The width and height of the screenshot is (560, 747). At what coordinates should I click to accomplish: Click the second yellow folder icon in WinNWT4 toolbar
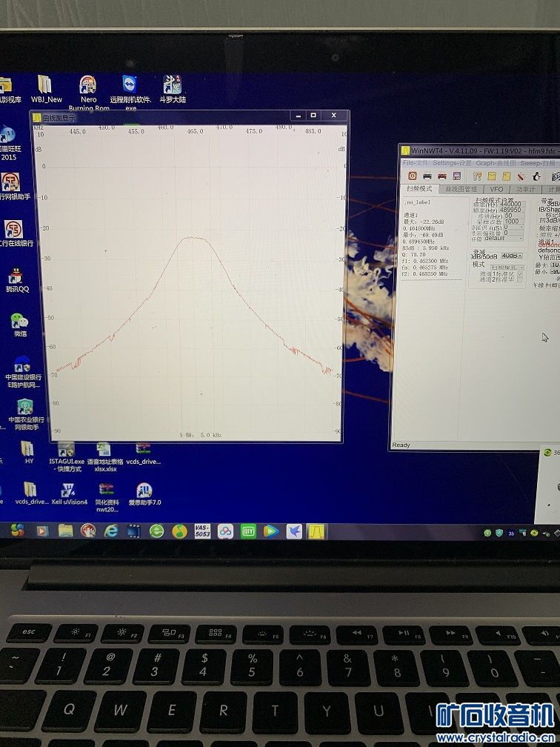click(507, 176)
